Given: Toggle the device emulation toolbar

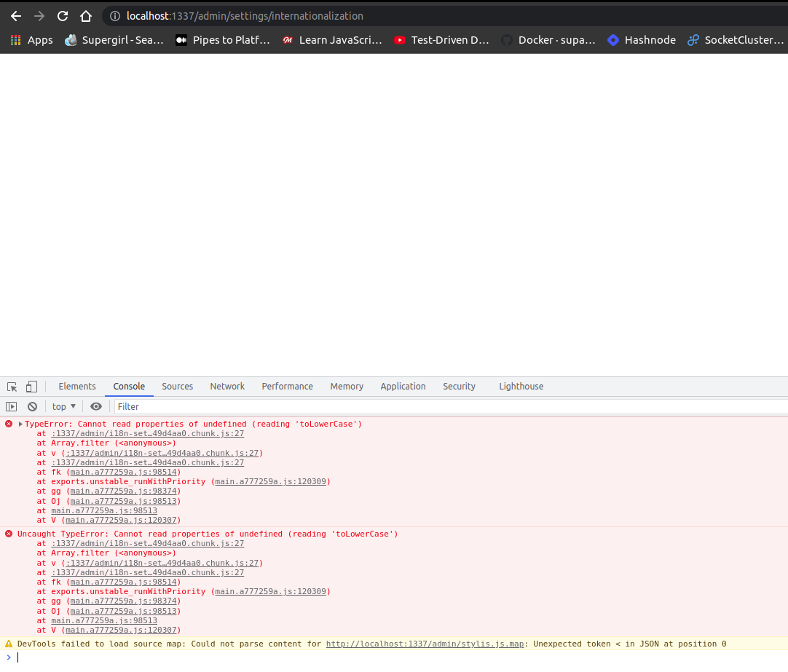Looking at the screenshot, I should [30, 386].
